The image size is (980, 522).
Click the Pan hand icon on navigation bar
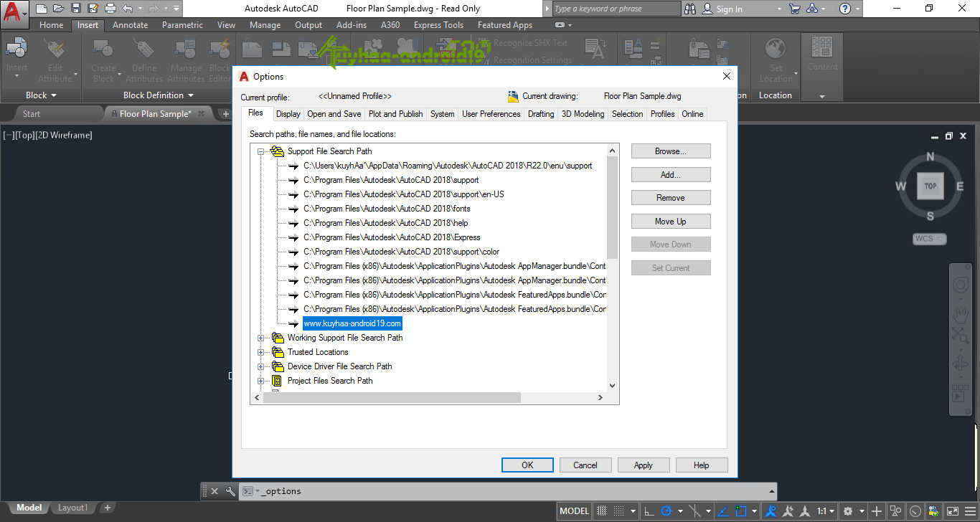[961, 315]
